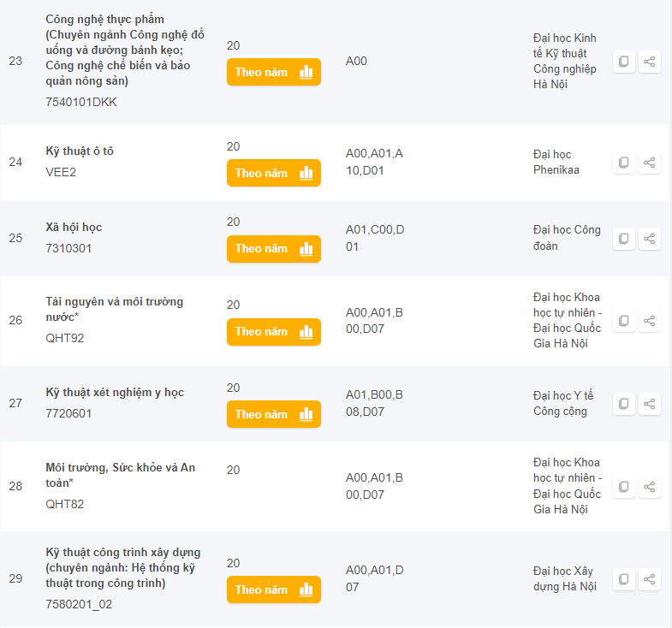Viewport: 672px width, 628px height.
Task: Copy the Xã hội học row
Action: coord(623,239)
